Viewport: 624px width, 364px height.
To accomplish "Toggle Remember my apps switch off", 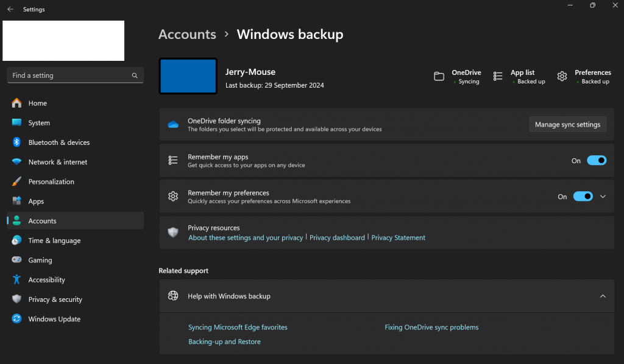I will (597, 161).
